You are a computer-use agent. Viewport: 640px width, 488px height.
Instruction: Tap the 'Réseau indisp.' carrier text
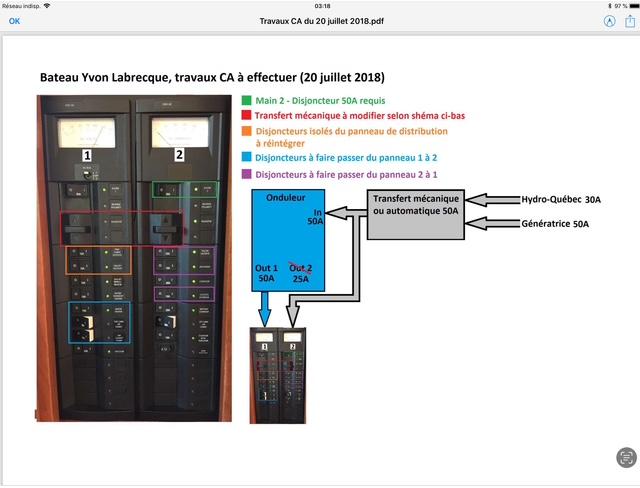[x=21, y=6]
